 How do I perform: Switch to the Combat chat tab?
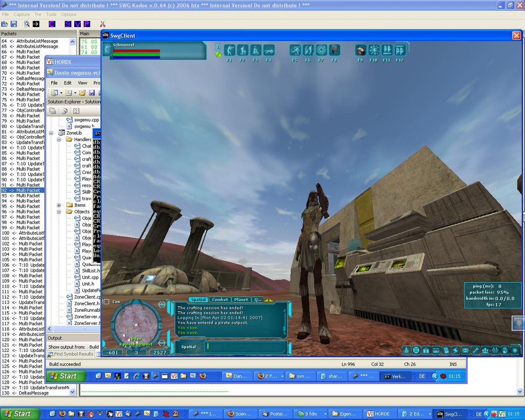tap(219, 300)
